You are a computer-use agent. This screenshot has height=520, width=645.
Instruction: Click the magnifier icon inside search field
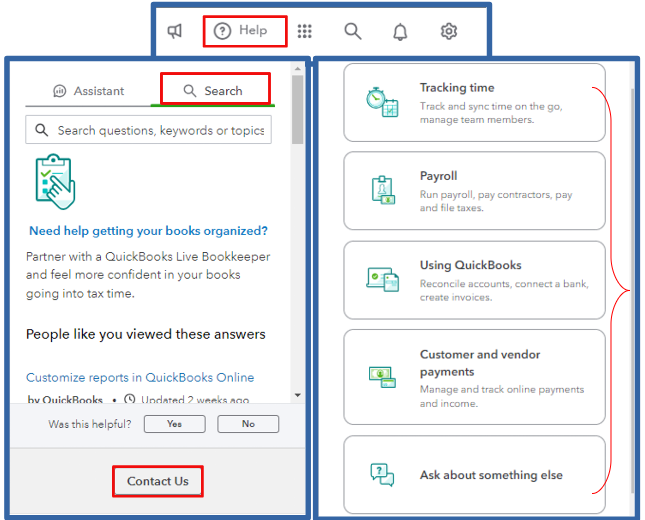(42, 130)
